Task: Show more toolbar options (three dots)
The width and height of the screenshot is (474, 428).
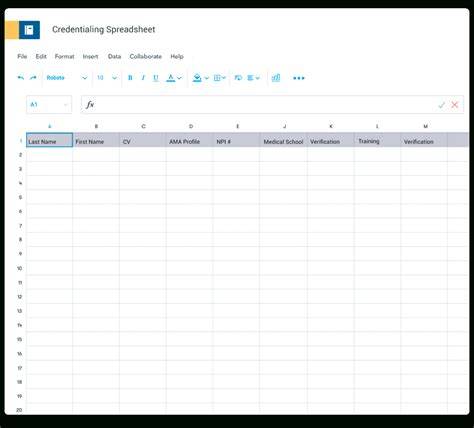Action: (299, 78)
